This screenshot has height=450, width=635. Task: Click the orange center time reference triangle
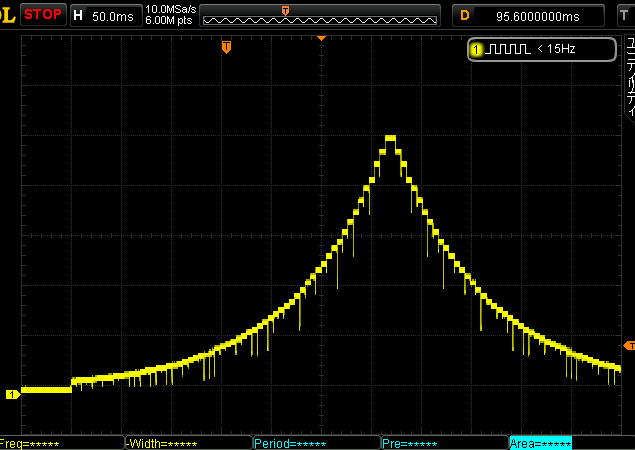pyautogui.click(x=321, y=38)
